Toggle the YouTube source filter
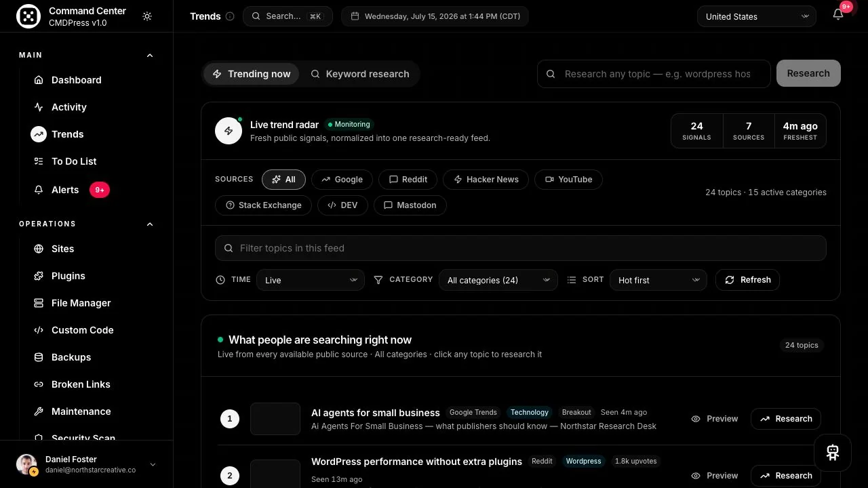Image resolution: width=868 pixels, height=488 pixels. pos(568,180)
